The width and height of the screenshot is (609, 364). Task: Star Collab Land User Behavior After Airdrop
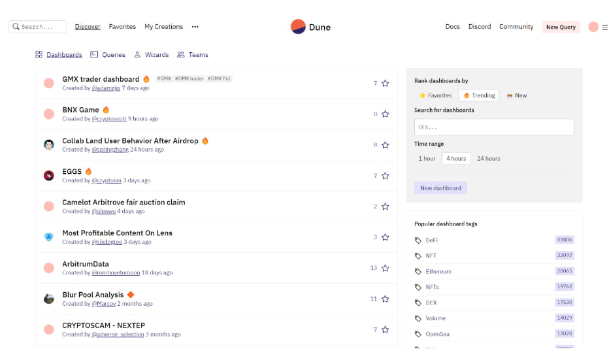point(385,145)
